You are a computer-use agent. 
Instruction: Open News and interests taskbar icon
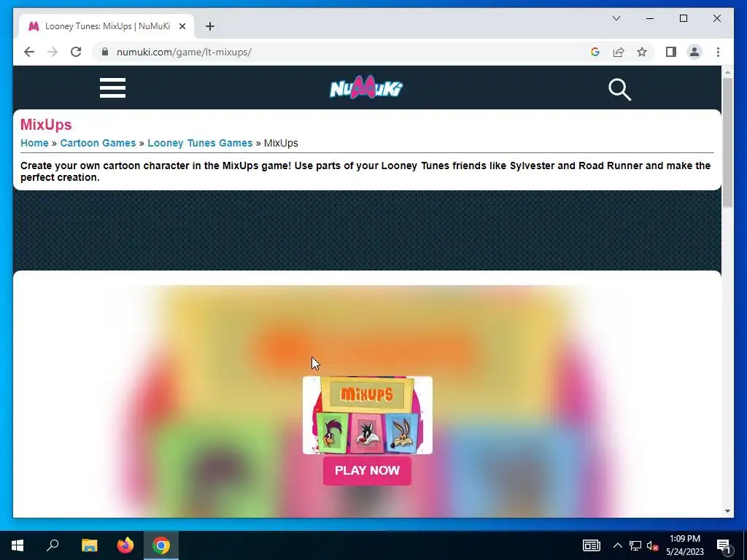click(591, 545)
